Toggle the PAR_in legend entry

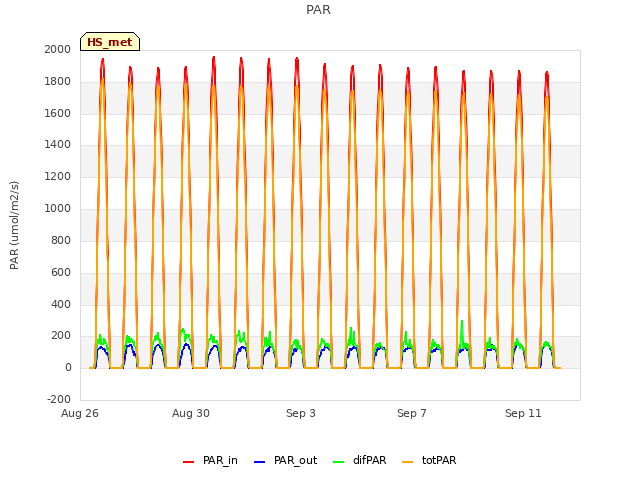coord(210,460)
